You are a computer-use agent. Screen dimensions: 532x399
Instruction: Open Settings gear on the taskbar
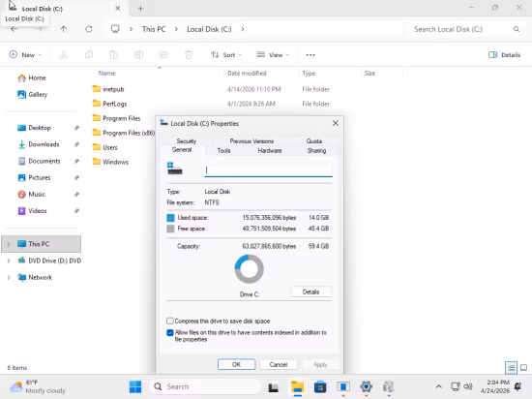pos(366,386)
